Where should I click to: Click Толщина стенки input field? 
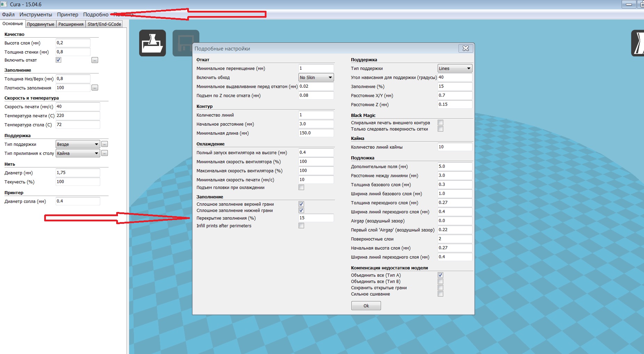click(x=73, y=52)
